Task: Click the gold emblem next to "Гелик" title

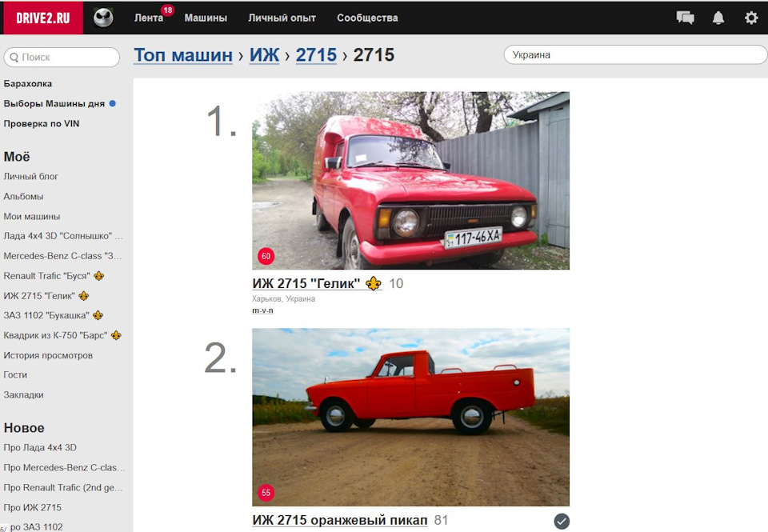Action: pyautogui.click(x=374, y=283)
